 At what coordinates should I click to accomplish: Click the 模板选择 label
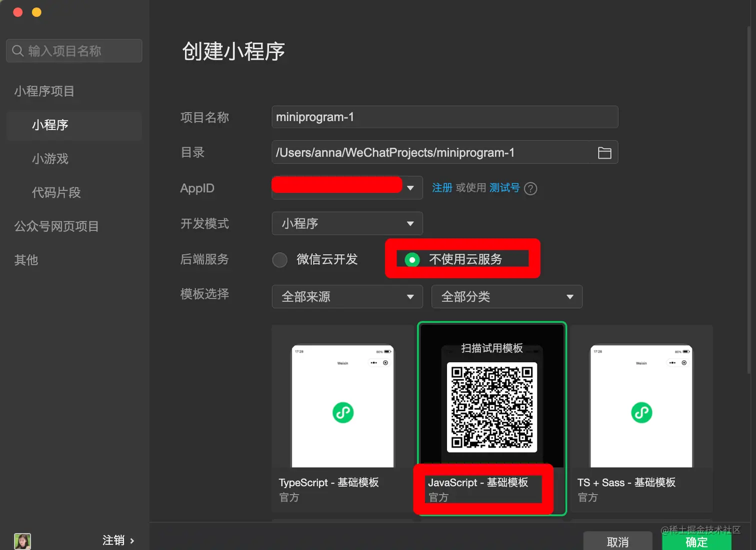204,294
